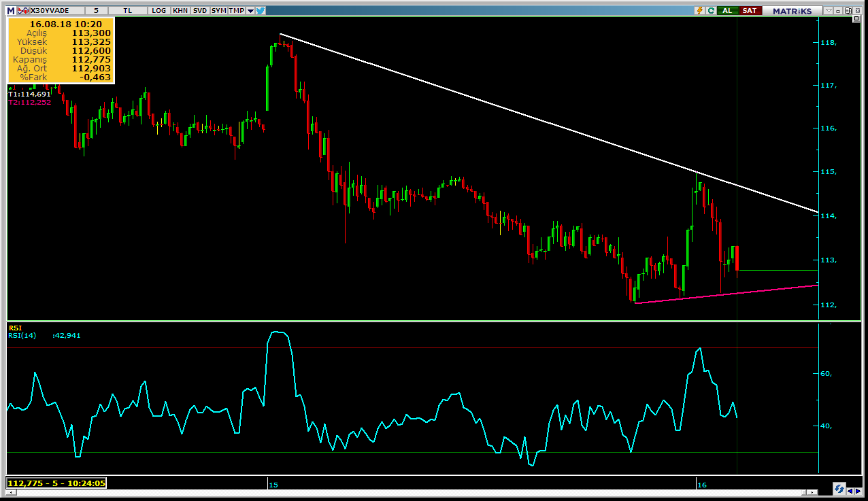Click the detach window icon

pos(848,10)
